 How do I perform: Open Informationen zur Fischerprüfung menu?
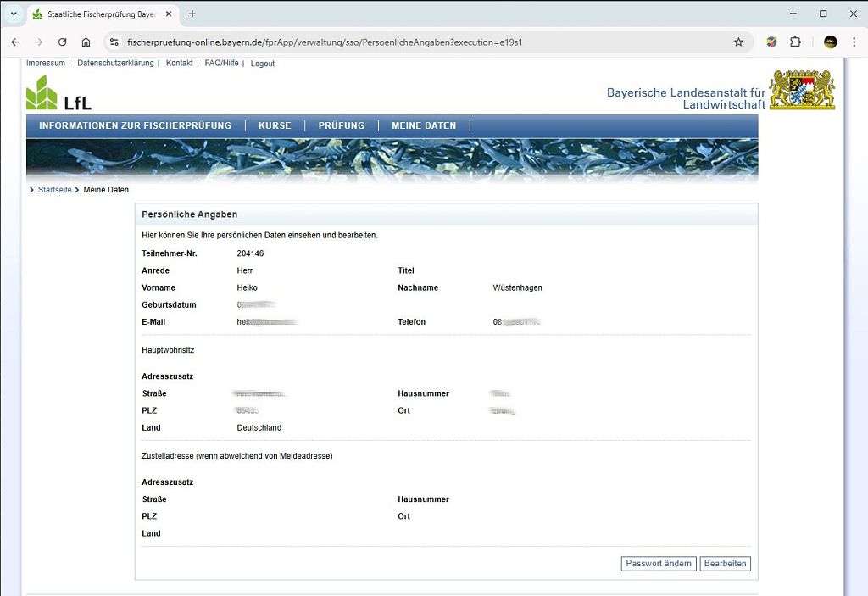pos(135,125)
